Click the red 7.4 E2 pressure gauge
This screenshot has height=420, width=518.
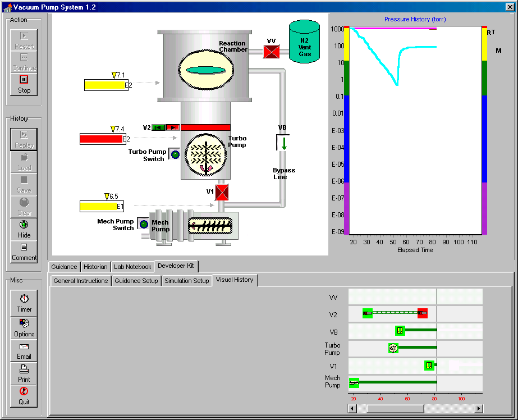[103, 139]
